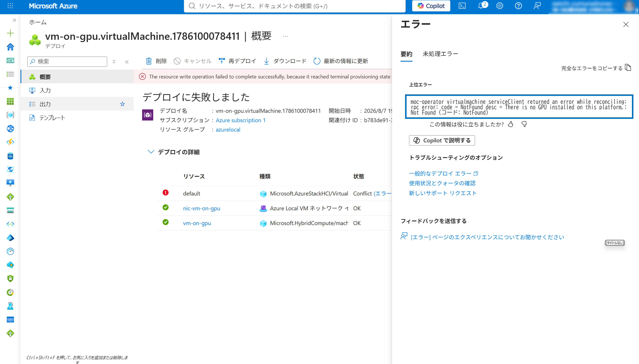Click the Copilot で説明する button

click(442, 140)
